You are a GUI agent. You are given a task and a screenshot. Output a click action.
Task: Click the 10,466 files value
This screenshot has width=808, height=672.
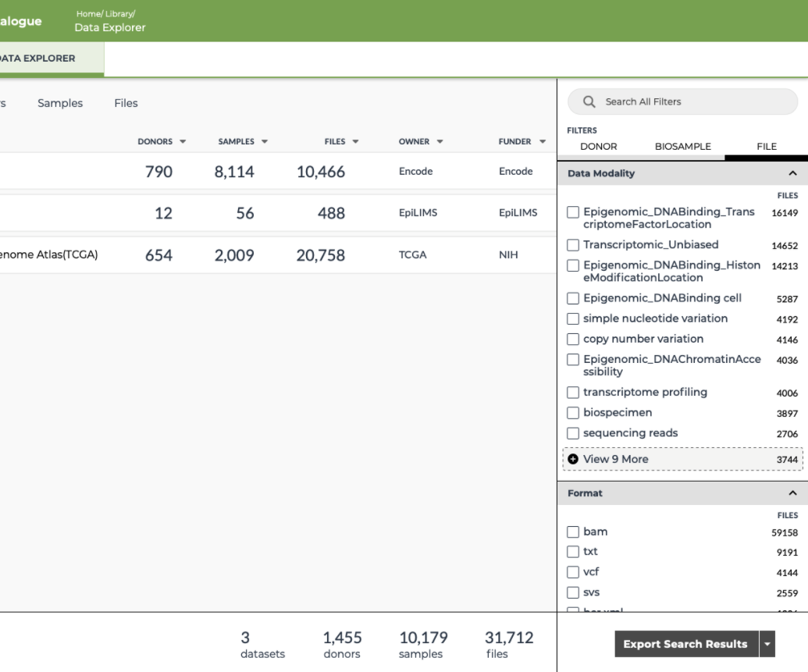coord(321,172)
